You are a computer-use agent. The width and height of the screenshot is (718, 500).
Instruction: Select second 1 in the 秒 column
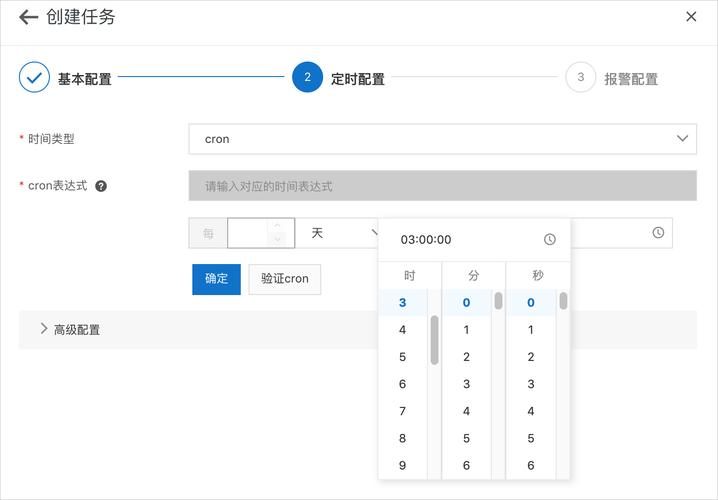click(531, 330)
